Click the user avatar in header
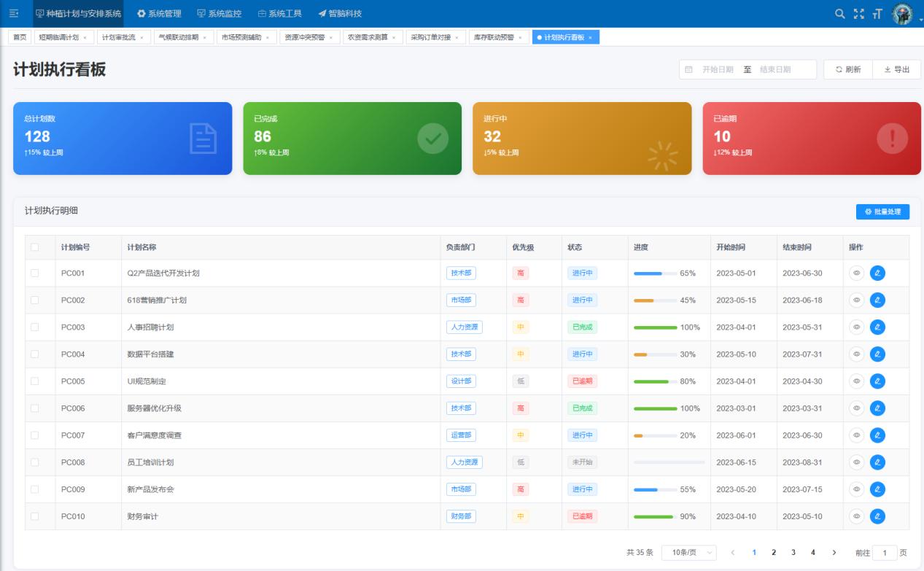Viewport: 924px width, 571px height. click(902, 14)
